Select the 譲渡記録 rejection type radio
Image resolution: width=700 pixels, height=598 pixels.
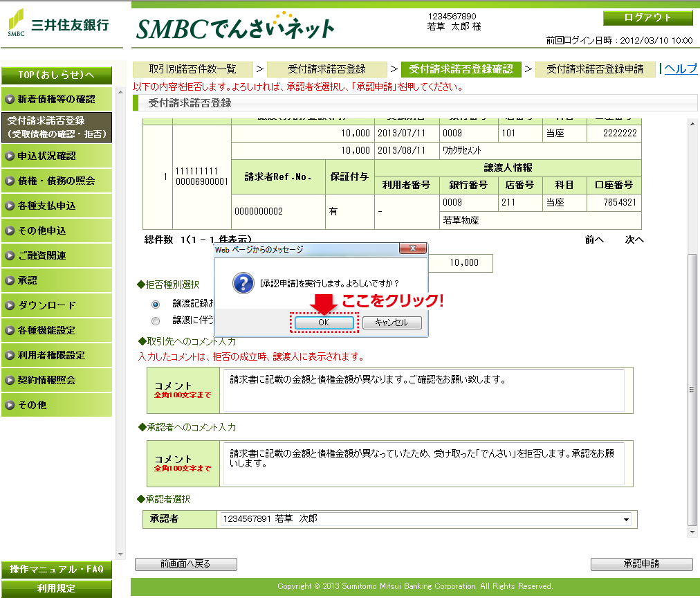(x=156, y=304)
